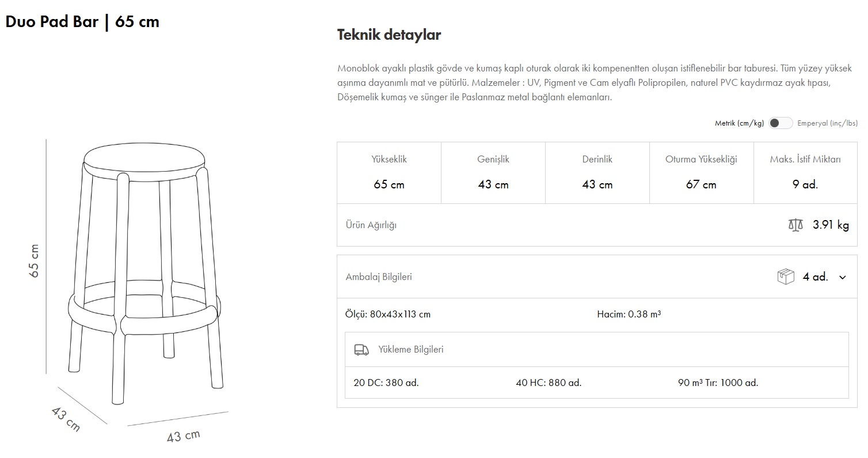Click the Ürün Ağırlığı label
Image resolution: width=868 pixels, height=458 pixels.
[371, 225]
